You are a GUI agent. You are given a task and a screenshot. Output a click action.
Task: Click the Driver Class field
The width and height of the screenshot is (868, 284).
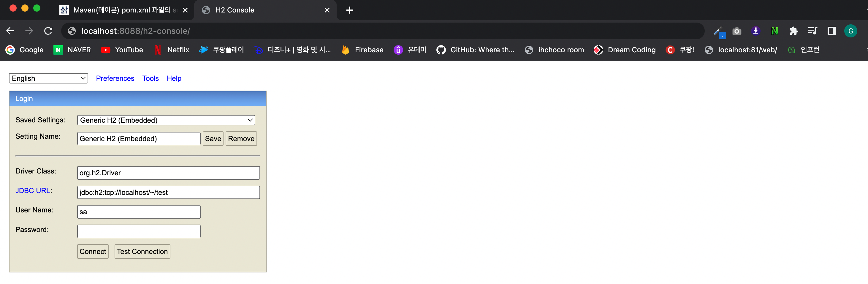[169, 173]
